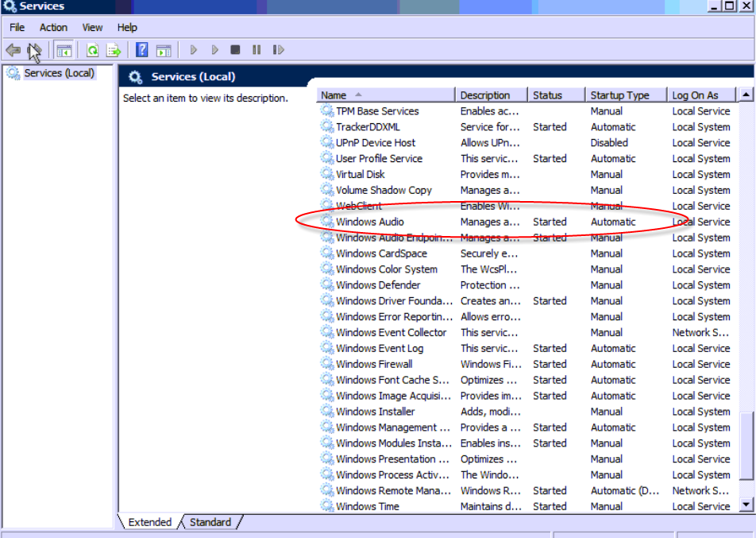This screenshot has width=756, height=538.
Task: Toggle the show/hide console tree icon
Action: pos(64,50)
